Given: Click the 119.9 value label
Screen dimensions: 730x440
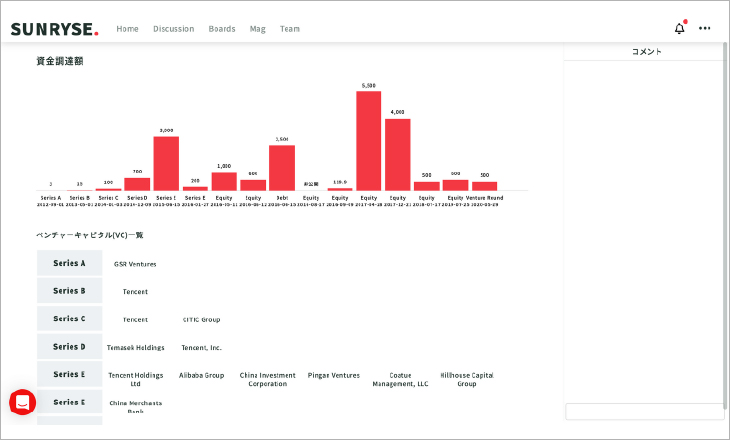Looking at the screenshot, I should tap(340, 182).
